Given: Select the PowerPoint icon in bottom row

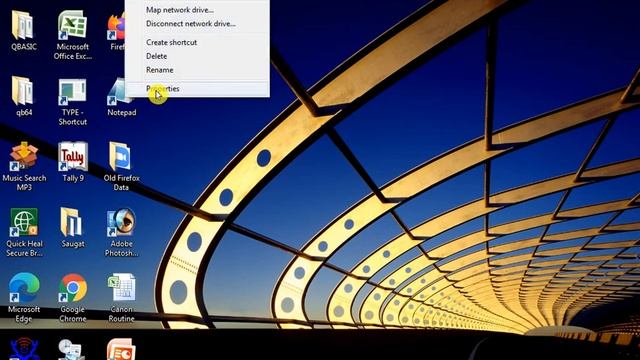Looking at the screenshot, I should (x=121, y=349).
